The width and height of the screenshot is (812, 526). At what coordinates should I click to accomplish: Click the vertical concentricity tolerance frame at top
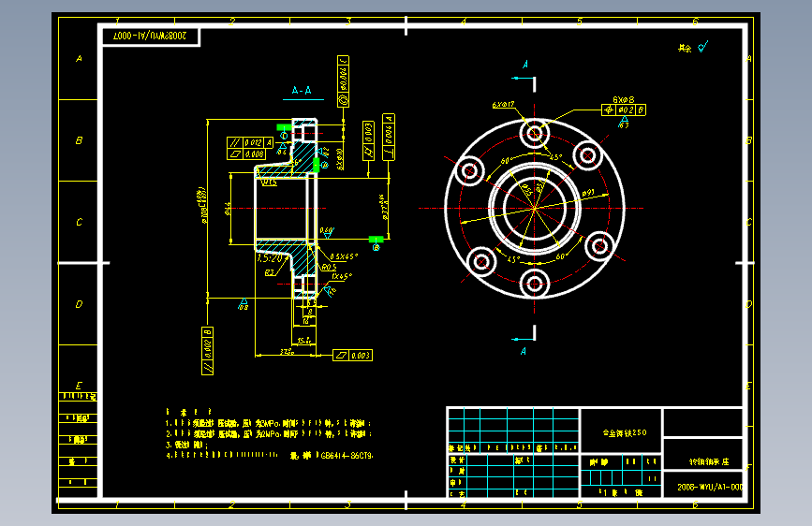(343, 81)
